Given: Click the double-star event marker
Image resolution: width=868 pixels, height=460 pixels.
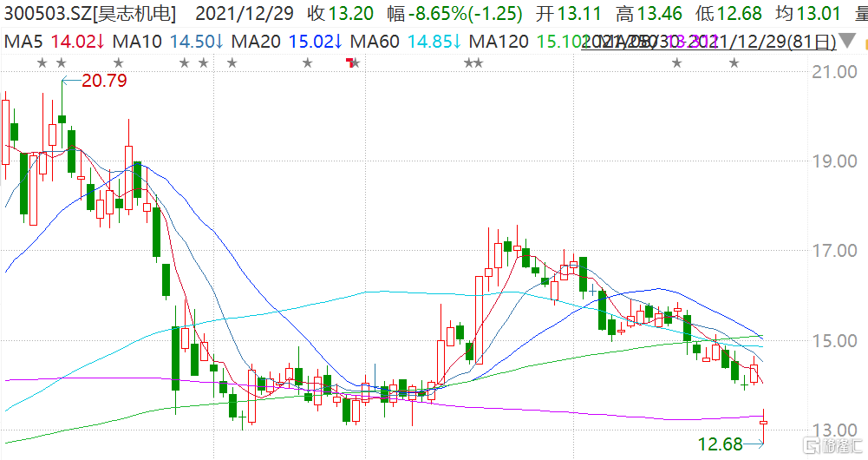Looking at the screenshot, I should pyautogui.click(x=473, y=63).
